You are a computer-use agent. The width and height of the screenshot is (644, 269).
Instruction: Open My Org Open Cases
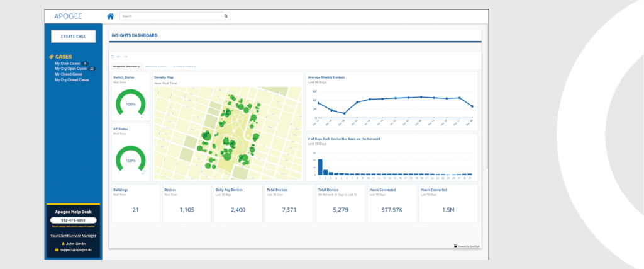[x=70, y=69]
